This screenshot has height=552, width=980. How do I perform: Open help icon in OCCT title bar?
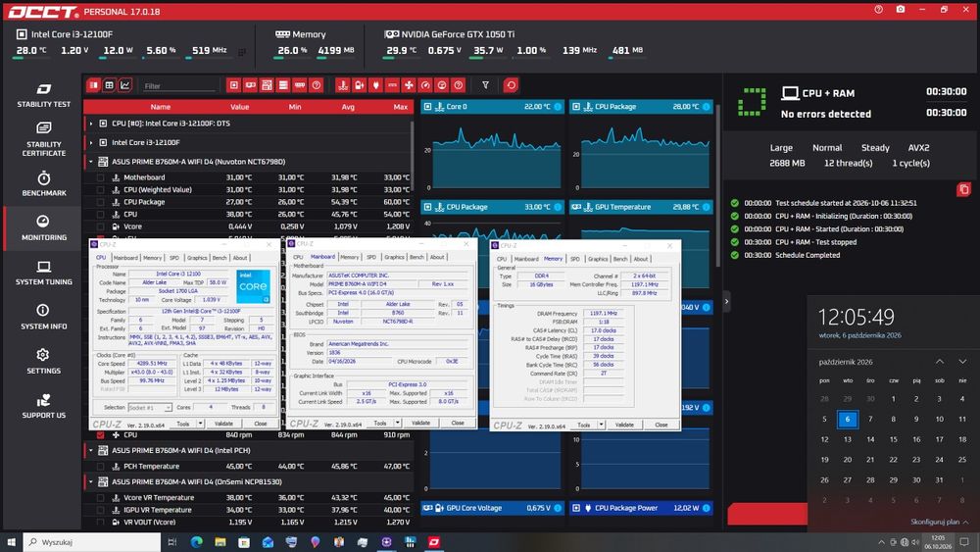[879, 10]
